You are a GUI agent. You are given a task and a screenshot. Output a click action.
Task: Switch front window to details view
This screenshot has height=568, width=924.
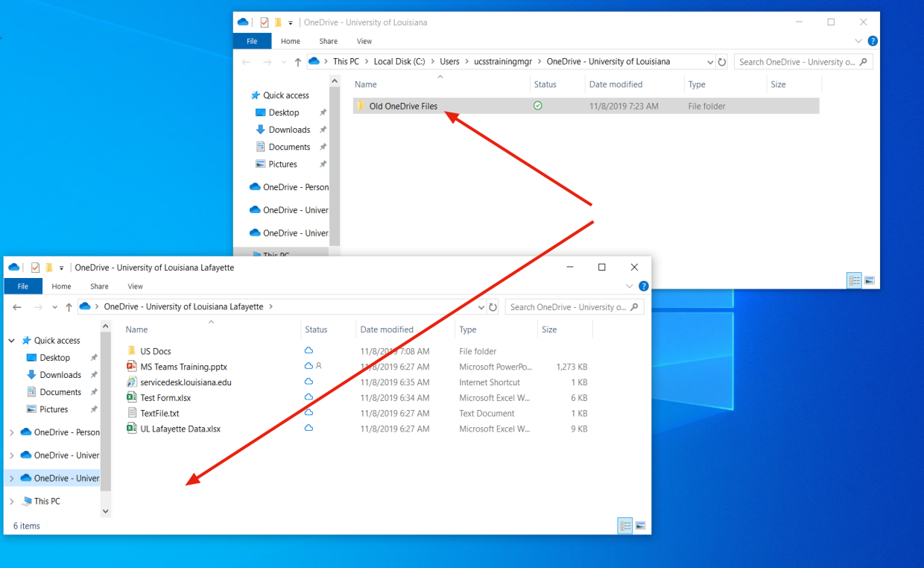(625, 526)
